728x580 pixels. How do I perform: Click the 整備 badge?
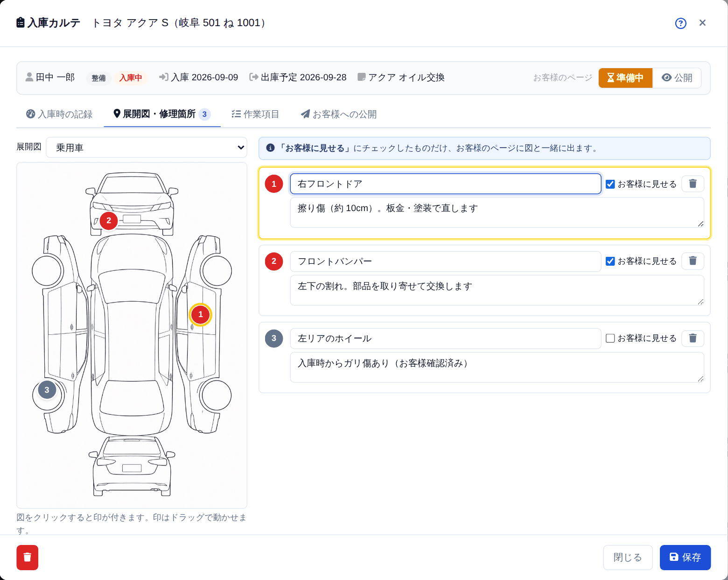(98, 78)
